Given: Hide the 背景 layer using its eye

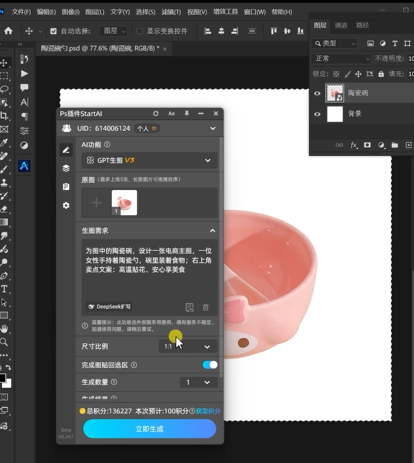Looking at the screenshot, I should click(317, 114).
